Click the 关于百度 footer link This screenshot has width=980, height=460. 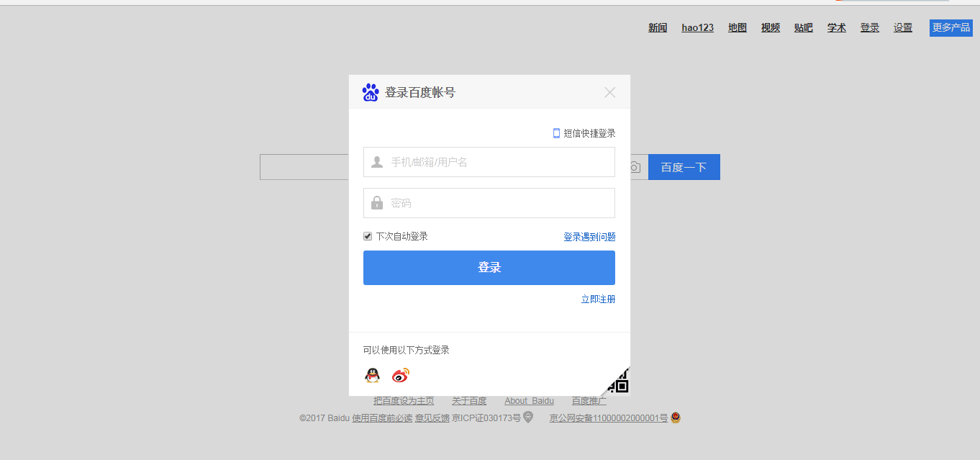click(469, 401)
